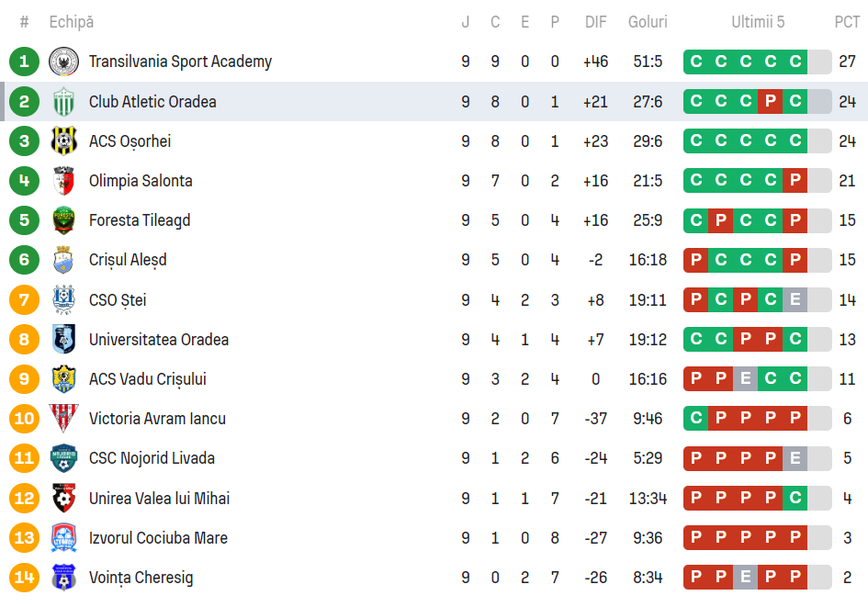This screenshot has height=607, width=868.
Task: Open the ACS Vadu Crișului team page
Action: pos(147,379)
